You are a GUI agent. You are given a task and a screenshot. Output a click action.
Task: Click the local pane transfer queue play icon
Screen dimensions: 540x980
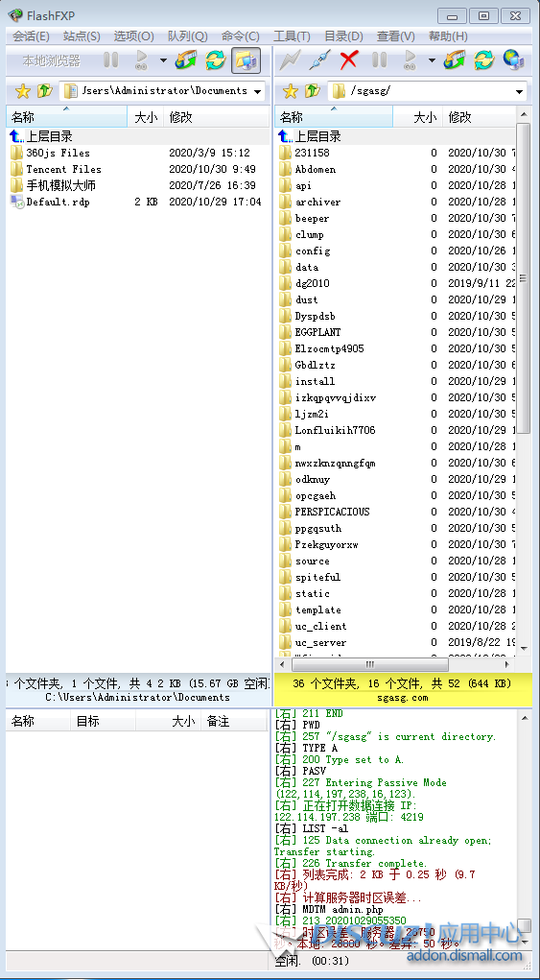pos(141,60)
